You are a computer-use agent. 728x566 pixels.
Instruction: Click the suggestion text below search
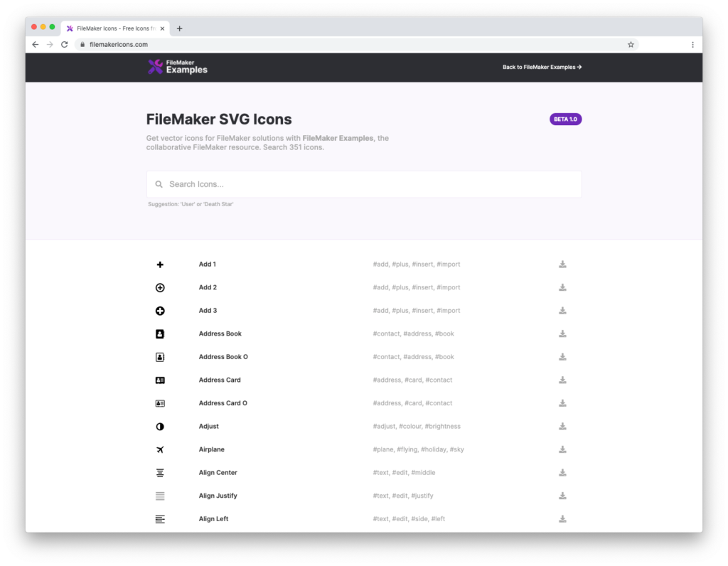pyautogui.click(x=191, y=204)
